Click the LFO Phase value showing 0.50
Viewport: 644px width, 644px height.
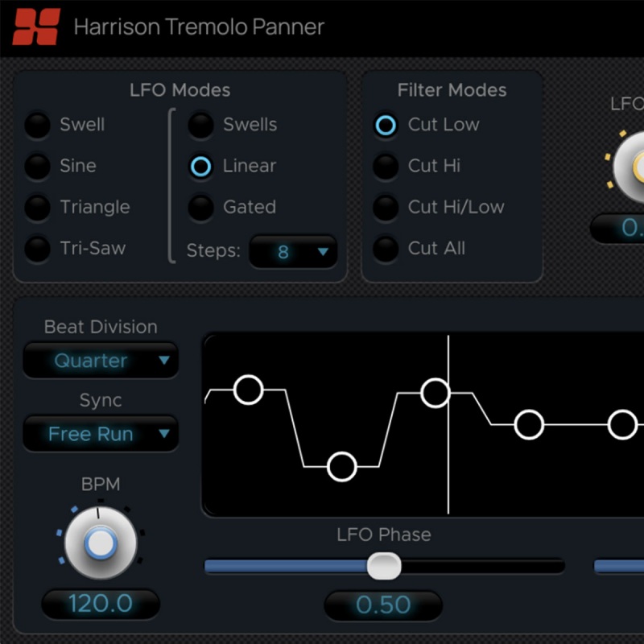click(383, 605)
